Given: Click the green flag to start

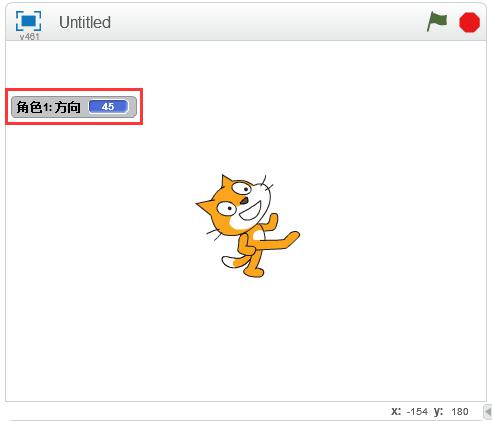Looking at the screenshot, I should tap(437, 22).
